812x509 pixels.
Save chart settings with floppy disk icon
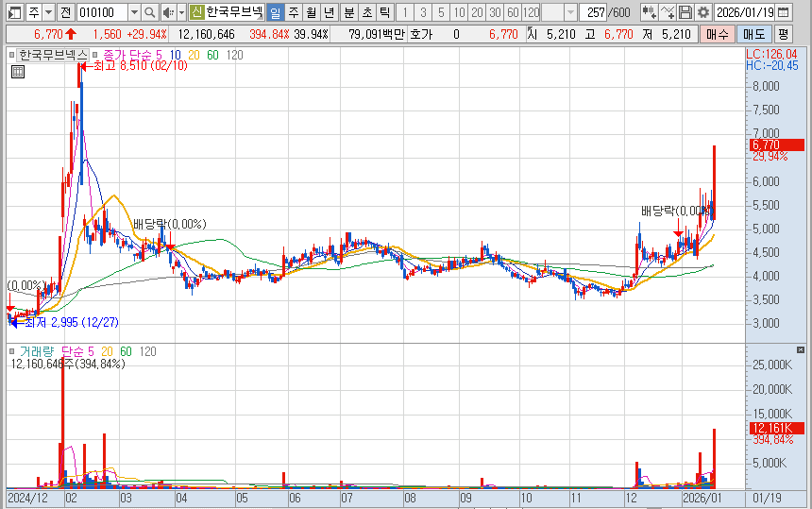pos(685,12)
